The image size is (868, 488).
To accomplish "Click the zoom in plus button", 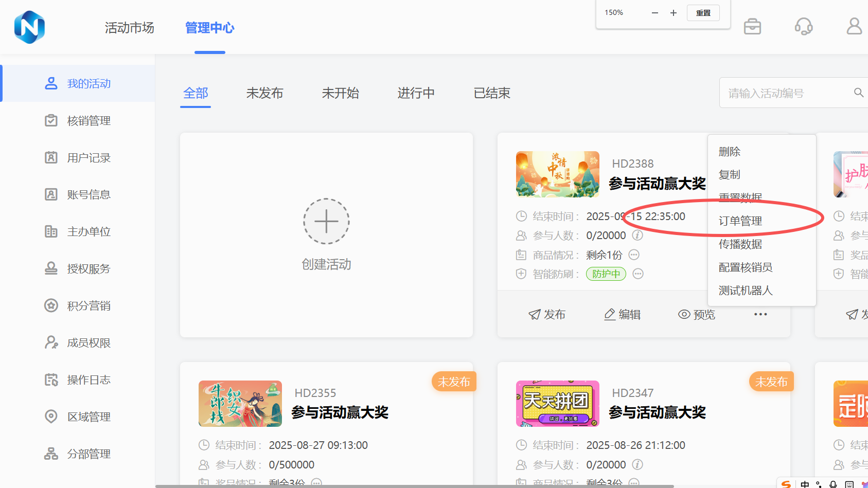I will click(x=673, y=13).
